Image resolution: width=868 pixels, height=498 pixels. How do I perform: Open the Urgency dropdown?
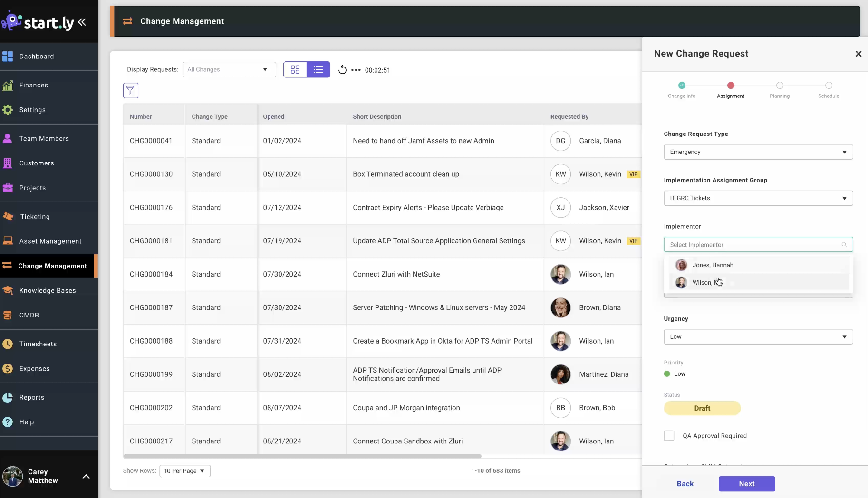(x=758, y=337)
